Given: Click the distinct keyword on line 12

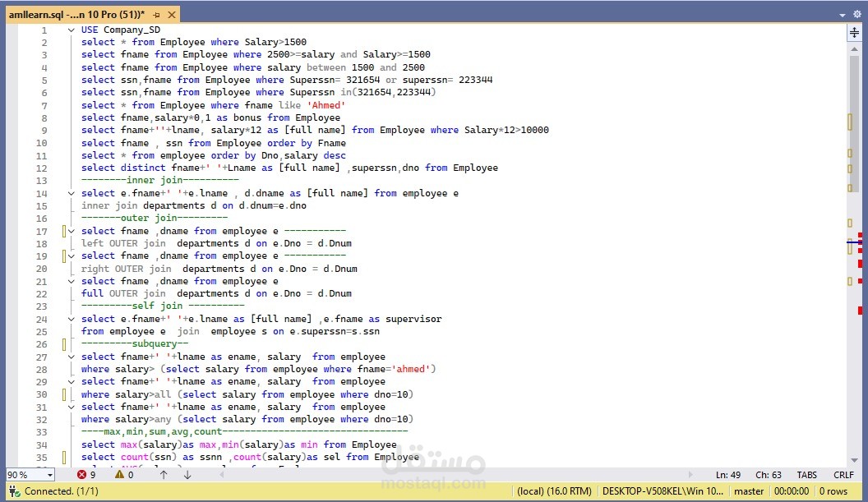Looking at the screenshot, I should coord(143,168).
